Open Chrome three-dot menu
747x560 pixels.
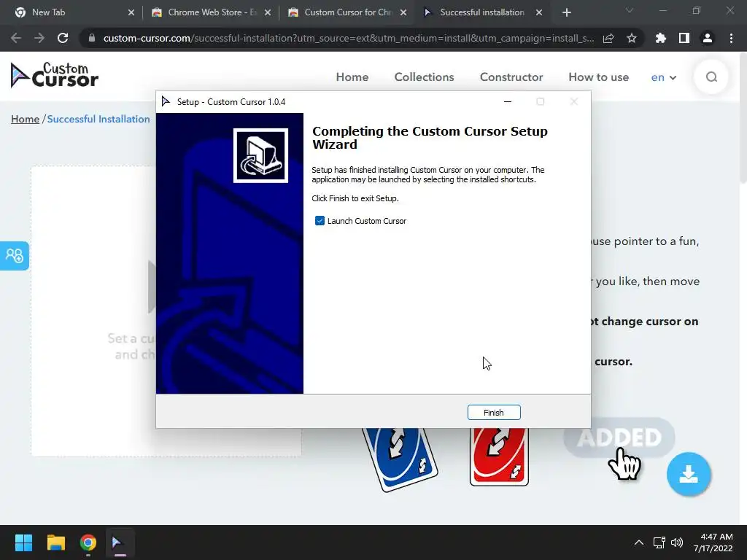point(731,38)
